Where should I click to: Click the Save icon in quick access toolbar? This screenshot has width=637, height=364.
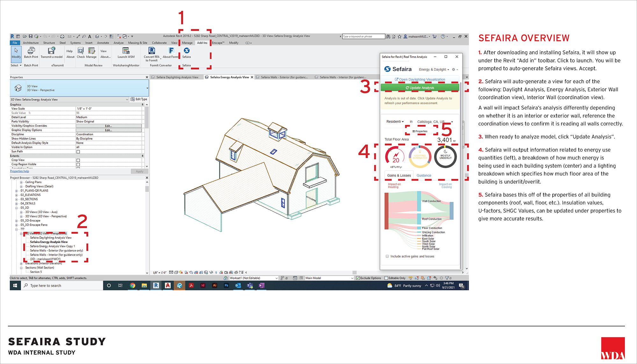tap(31, 36)
